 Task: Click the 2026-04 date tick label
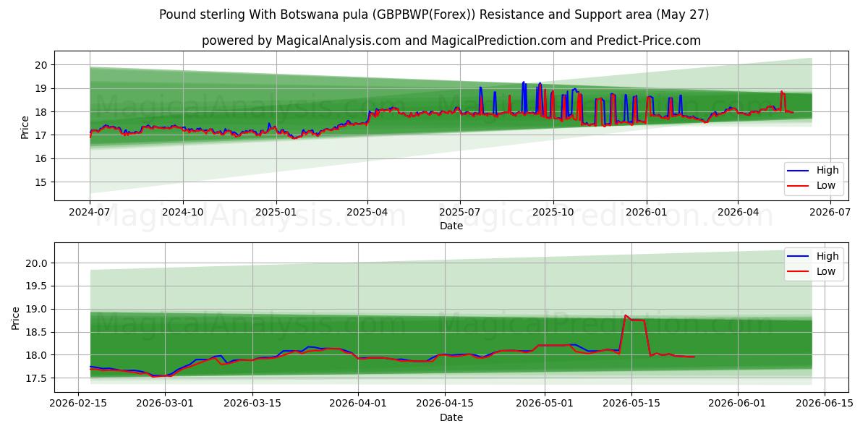(737, 213)
